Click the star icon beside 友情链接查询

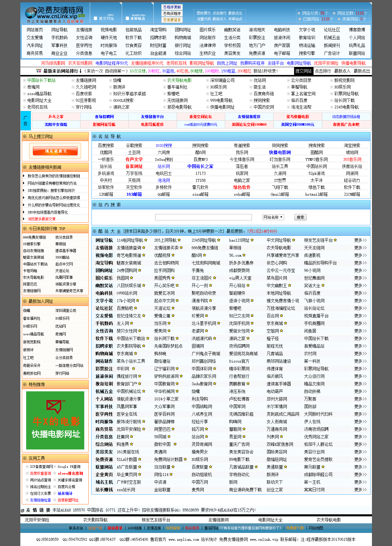click(144, 248)
